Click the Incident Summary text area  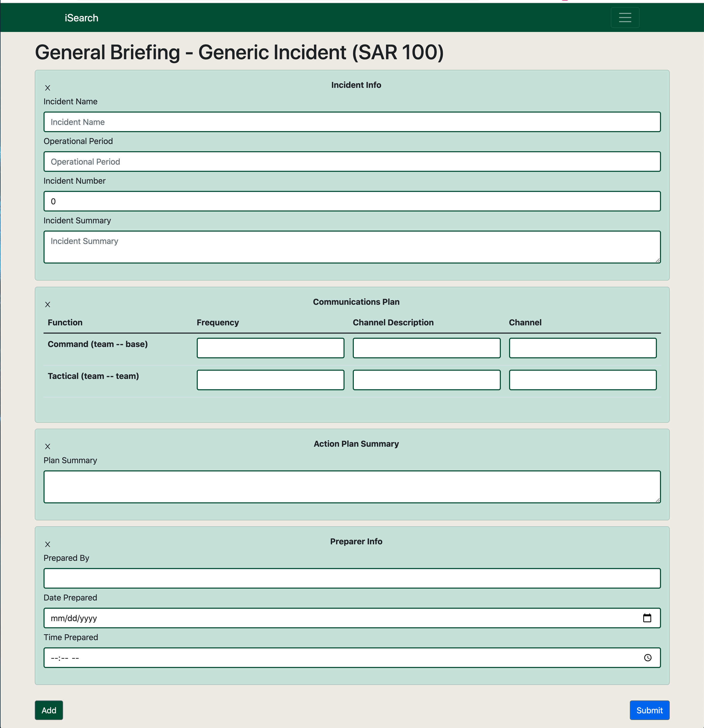(x=352, y=247)
